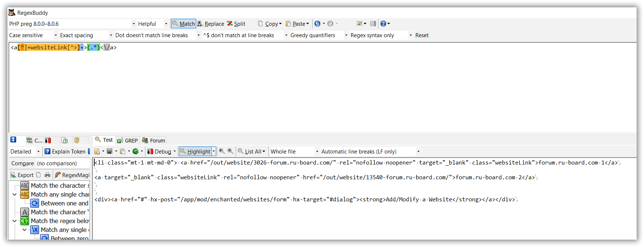This screenshot has width=644, height=247.
Task: Click the print icon beside Export
Action: pyautogui.click(x=47, y=175)
